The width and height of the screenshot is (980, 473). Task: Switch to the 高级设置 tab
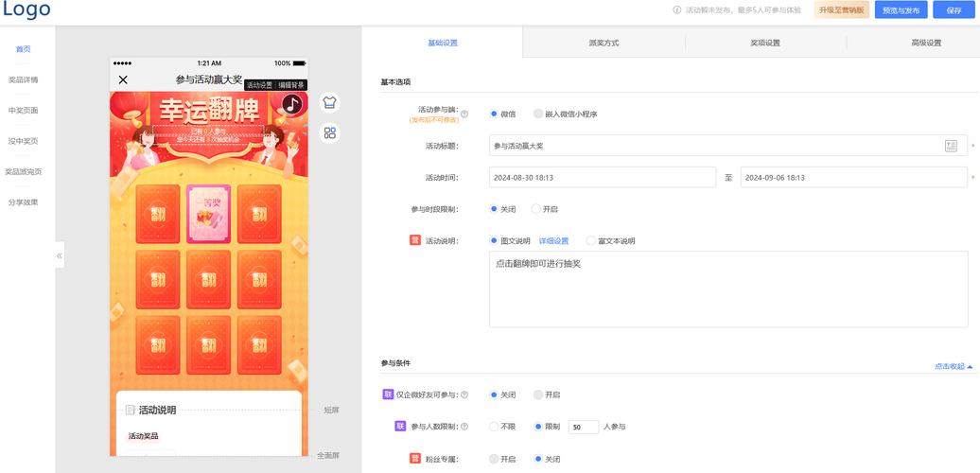tap(926, 44)
